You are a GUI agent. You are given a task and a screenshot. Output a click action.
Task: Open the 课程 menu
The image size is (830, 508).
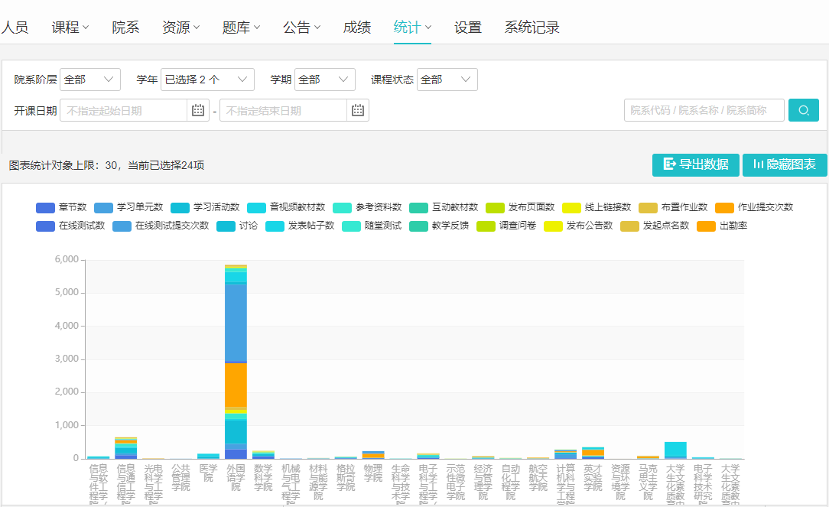tap(70, 28)
